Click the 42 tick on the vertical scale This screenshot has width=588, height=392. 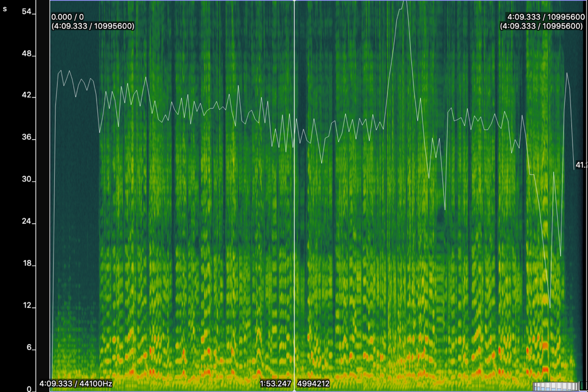(x=27, y=95)
